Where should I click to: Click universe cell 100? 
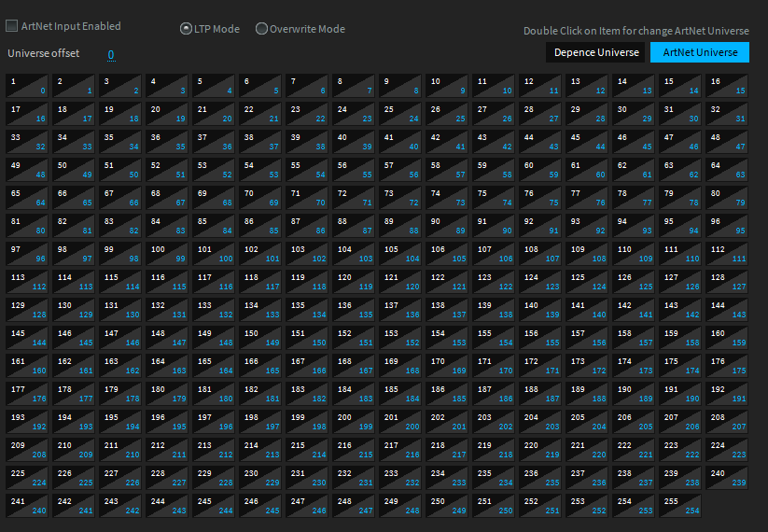166,254
